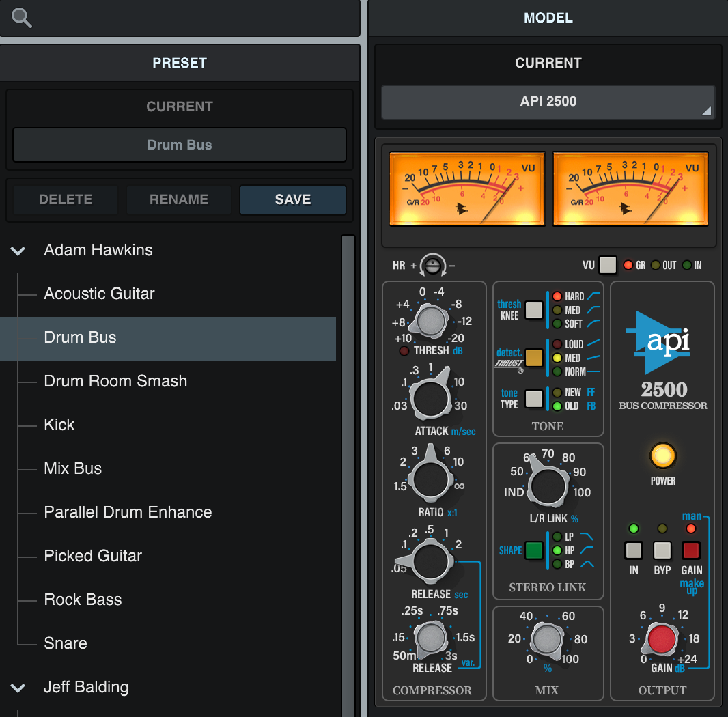Image resolution: width=728 pixels, height=717 pixels.
Task: Click the search magnifier icon
Action: point(21,18)
